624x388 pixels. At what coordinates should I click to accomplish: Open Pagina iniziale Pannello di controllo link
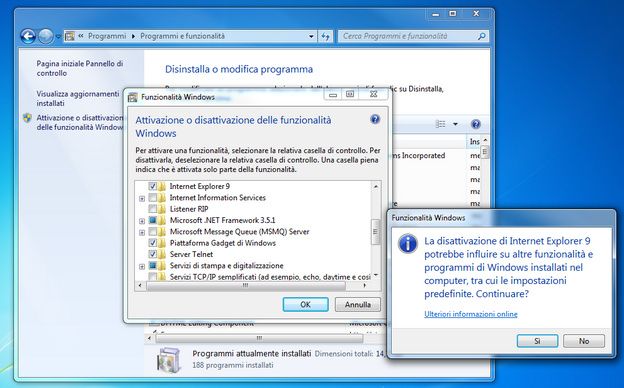[80, 68]
